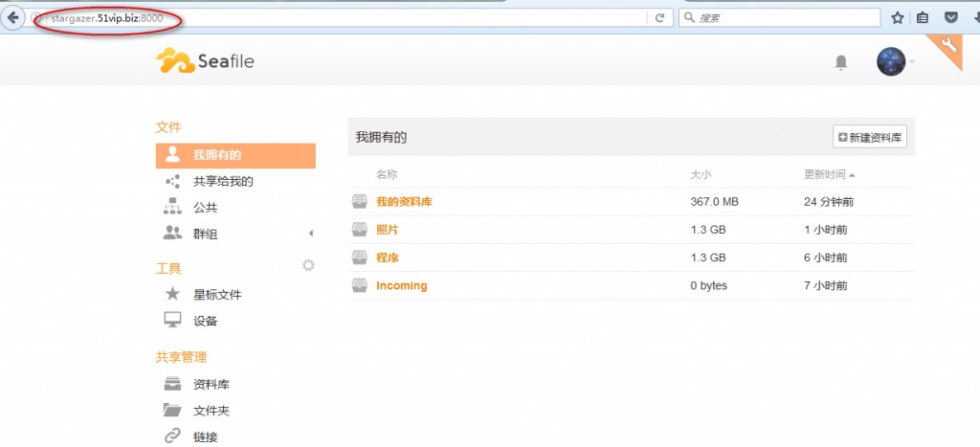Expand the 群组 submenu arrow
The width and height of the screenshot is (980, 447).
[x=310, y=234]
